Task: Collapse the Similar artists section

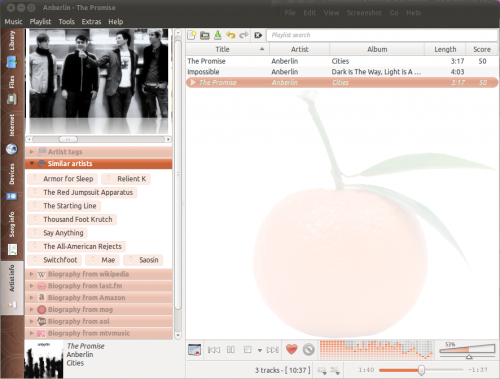Action: (99, 164)
